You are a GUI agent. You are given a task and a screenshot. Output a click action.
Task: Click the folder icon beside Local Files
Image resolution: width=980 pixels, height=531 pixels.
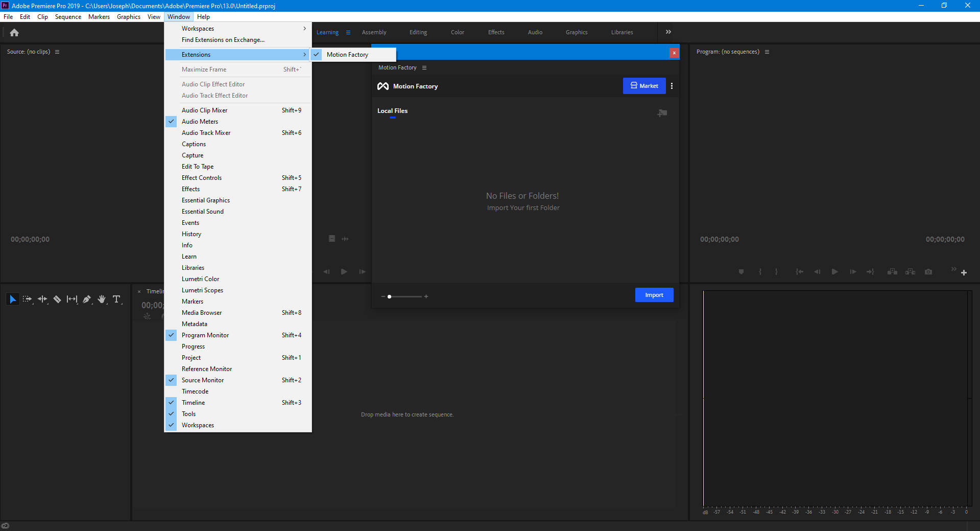pyautogui.click(x=662, y=113)
